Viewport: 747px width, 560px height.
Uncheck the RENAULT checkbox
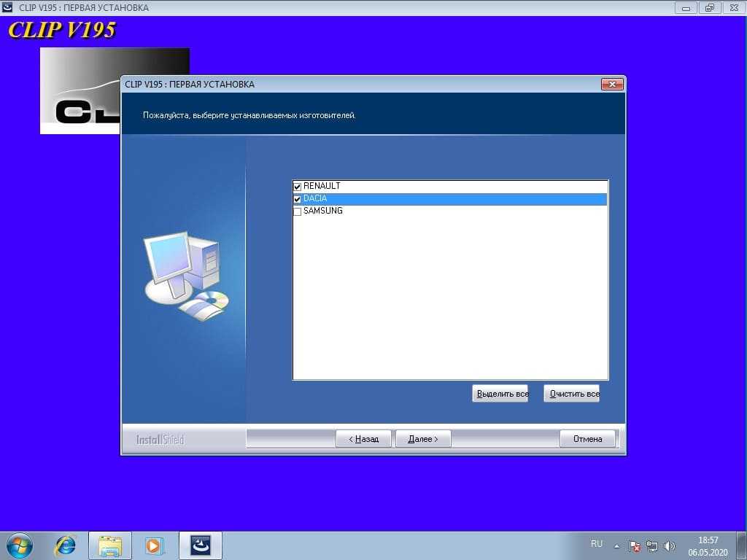(297, 187)
